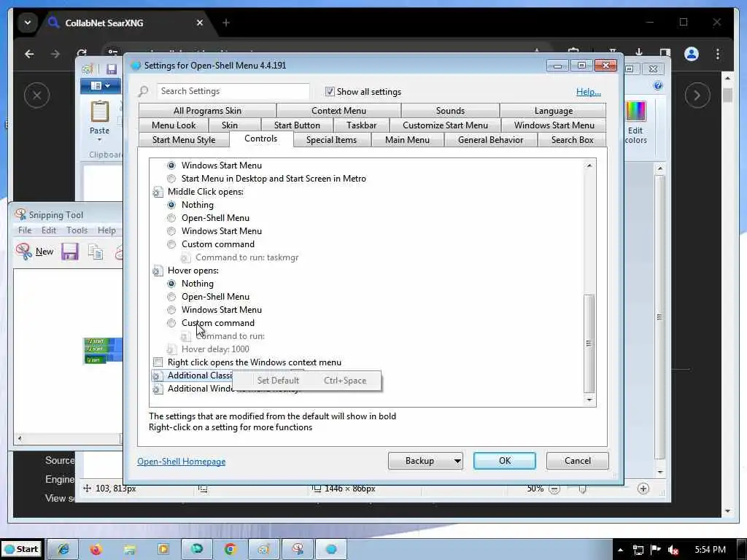Open the tab search chevron in the browser
The width and height of the screenshot is (747, 560).
(x=28, y=23)
